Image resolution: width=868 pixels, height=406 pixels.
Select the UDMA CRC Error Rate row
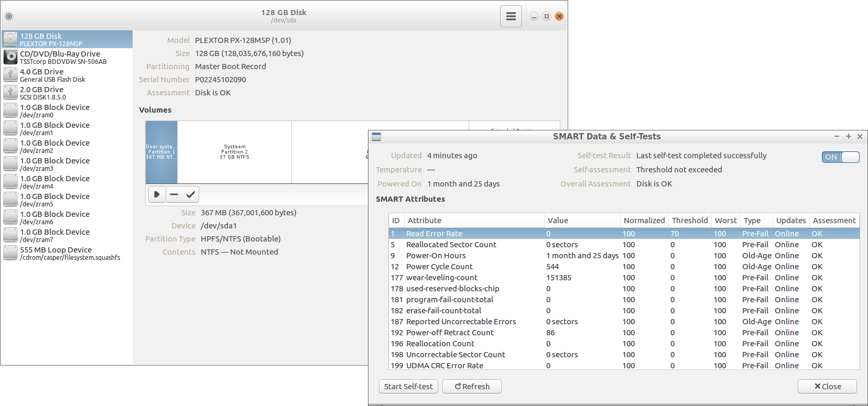624,365
